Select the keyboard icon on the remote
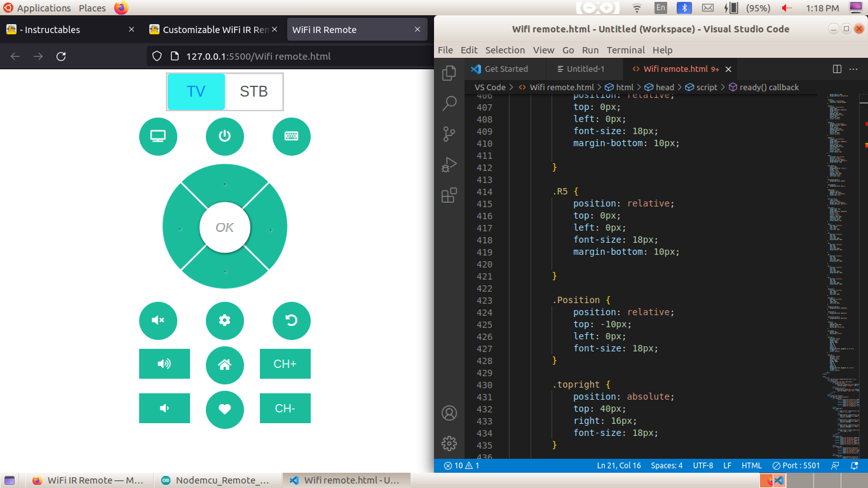Viewport: 868px width, 488px height. tap(291, 136)
